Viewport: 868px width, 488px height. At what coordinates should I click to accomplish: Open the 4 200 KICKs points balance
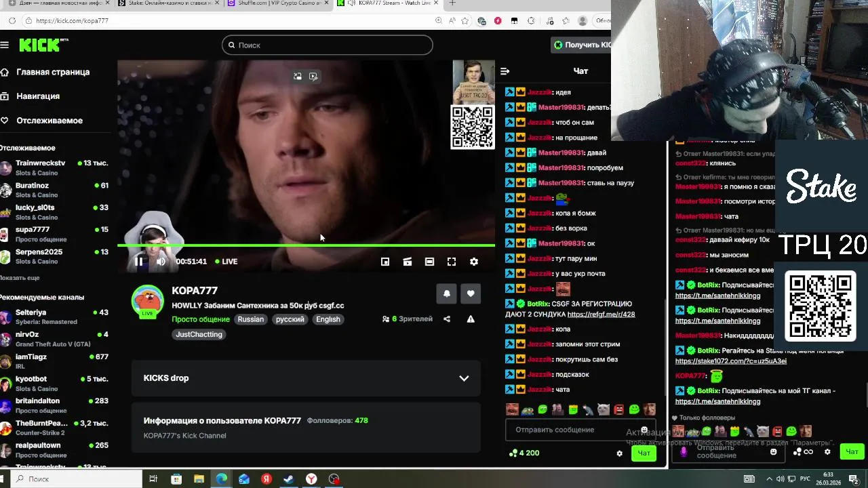click(524, 453)
